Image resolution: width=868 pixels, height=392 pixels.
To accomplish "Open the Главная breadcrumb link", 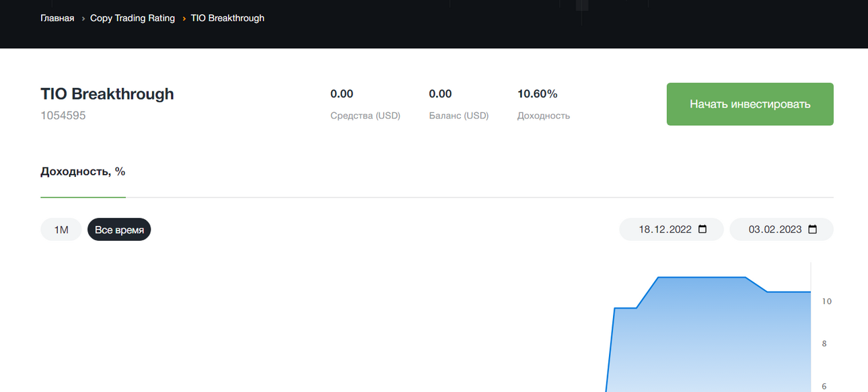I will pyautogui.click(x=57, y=18).
